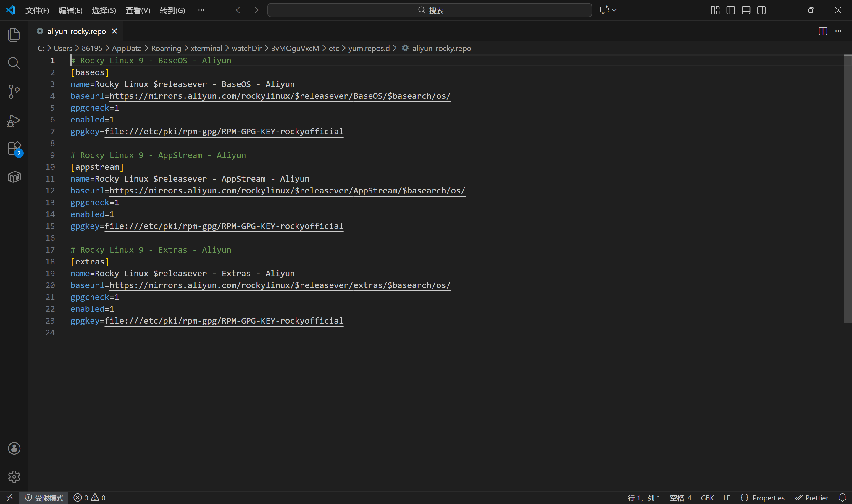Toggle bottom panel visibility

746,10
